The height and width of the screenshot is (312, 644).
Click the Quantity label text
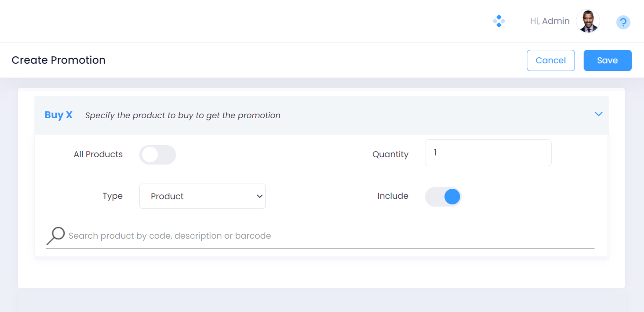(390, 154)
